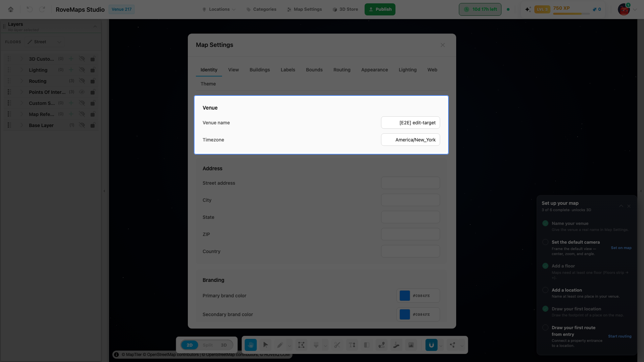Screen dimensions: 644x362
Task: Switch to the Theme tab
Action: click(208, 84)
